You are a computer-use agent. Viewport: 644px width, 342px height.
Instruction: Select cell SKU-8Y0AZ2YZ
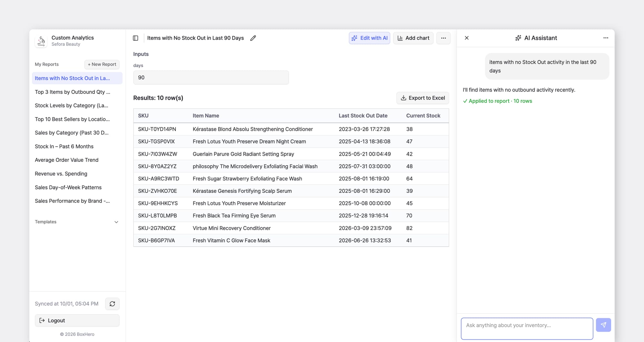[x=157, y=166]
